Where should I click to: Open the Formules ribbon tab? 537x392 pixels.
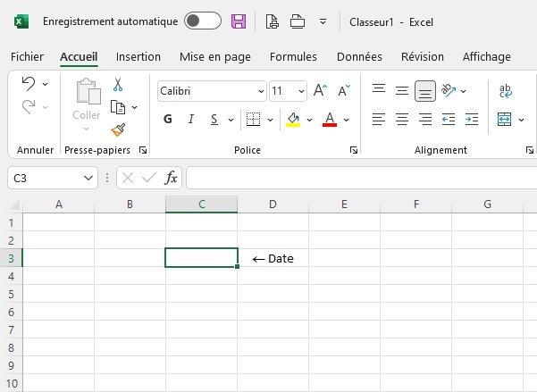click(x=293, y=56)
